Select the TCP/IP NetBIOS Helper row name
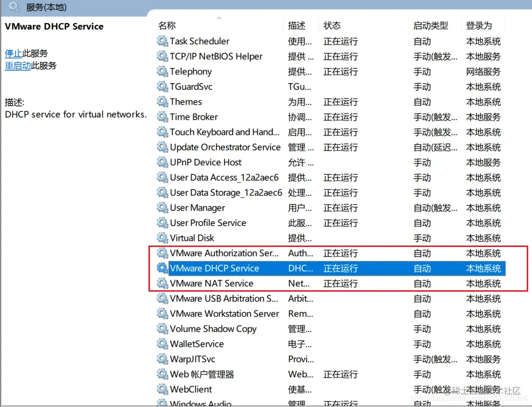Image resolution: width=532 pixels, height=407 pixels. click(x=216, y=56)
